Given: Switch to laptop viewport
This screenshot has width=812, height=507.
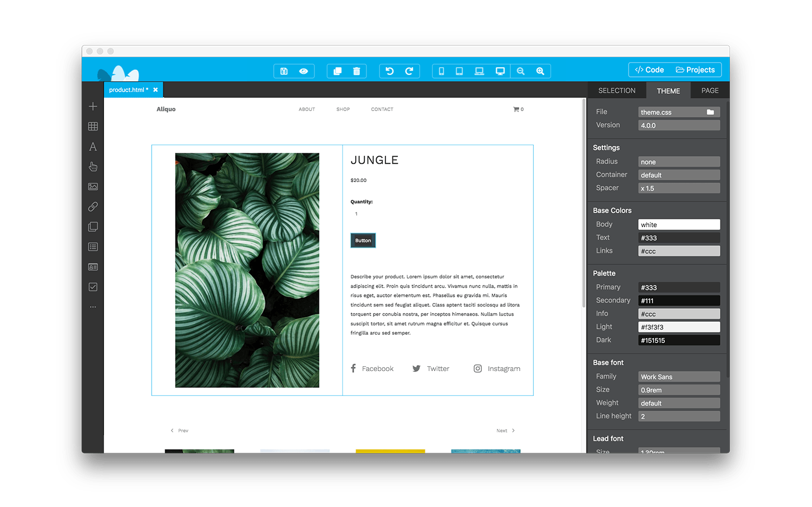Looking at the screenshot, I should [x=479, y=71].
